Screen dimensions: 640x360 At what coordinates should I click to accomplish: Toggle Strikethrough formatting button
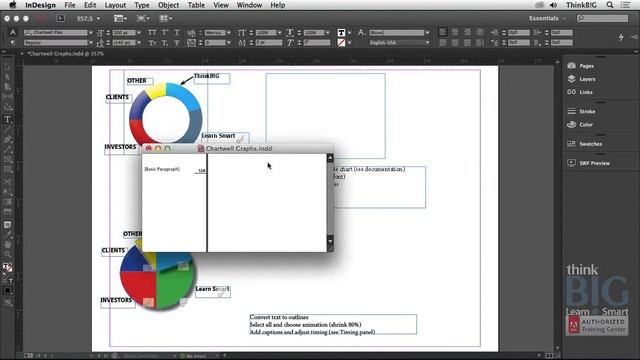[x=177, y=42]
